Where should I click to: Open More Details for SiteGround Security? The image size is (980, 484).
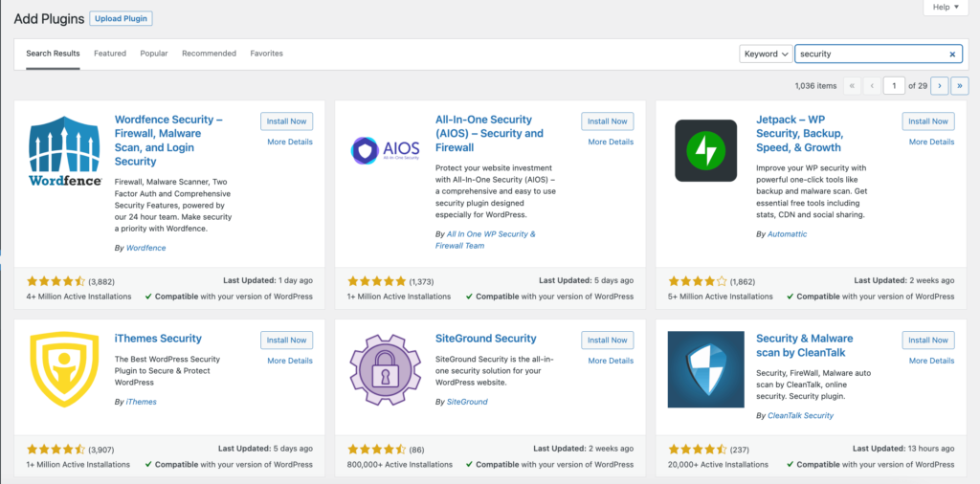coord(611,361)
